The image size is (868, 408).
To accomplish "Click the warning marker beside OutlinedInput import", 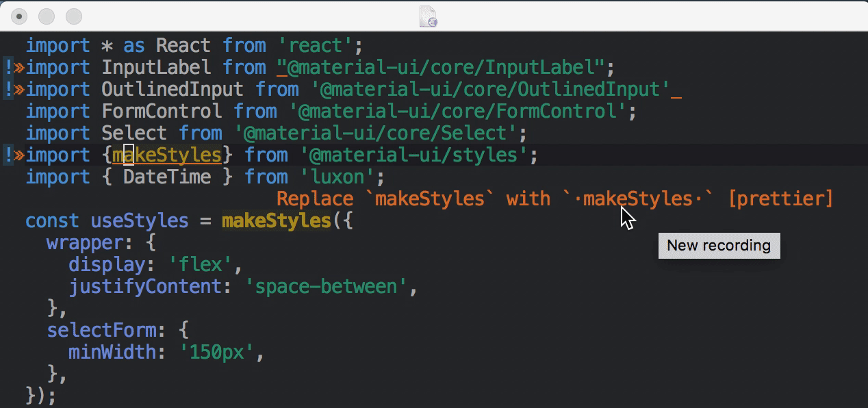I will [x=13, y=90].
